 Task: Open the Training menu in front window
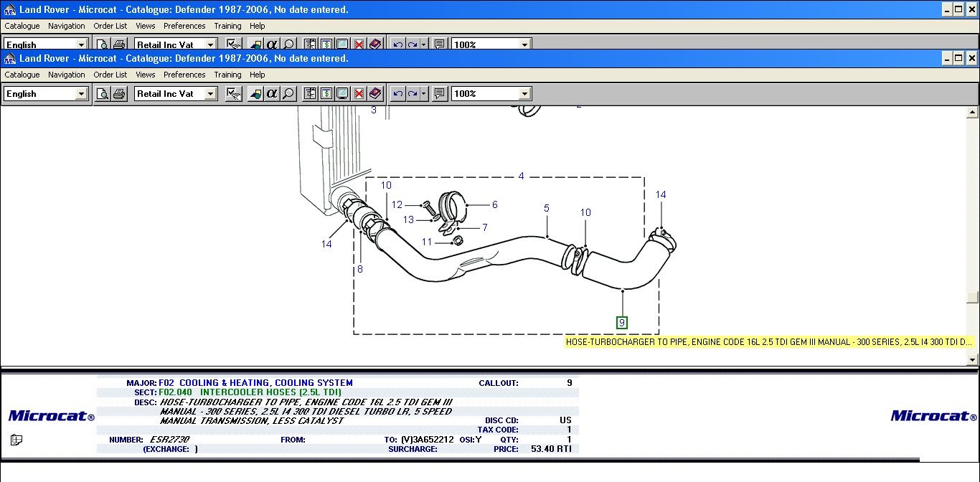tap(227, 75)
